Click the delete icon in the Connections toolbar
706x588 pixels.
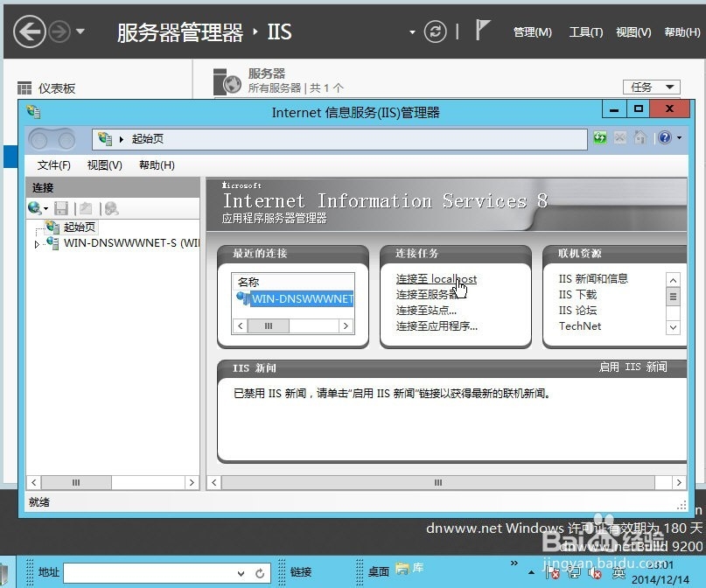tap(109, 207)
